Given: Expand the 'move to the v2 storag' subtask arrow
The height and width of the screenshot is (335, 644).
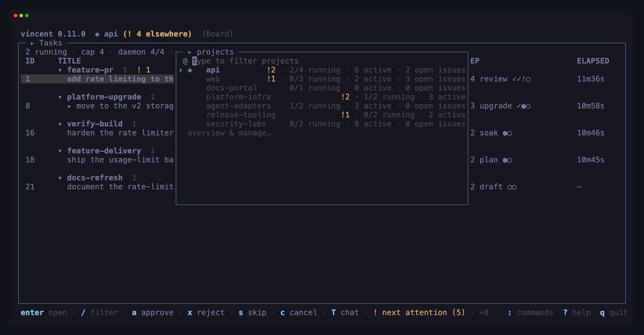Looking at the screenshot, I should coord(69,106).
